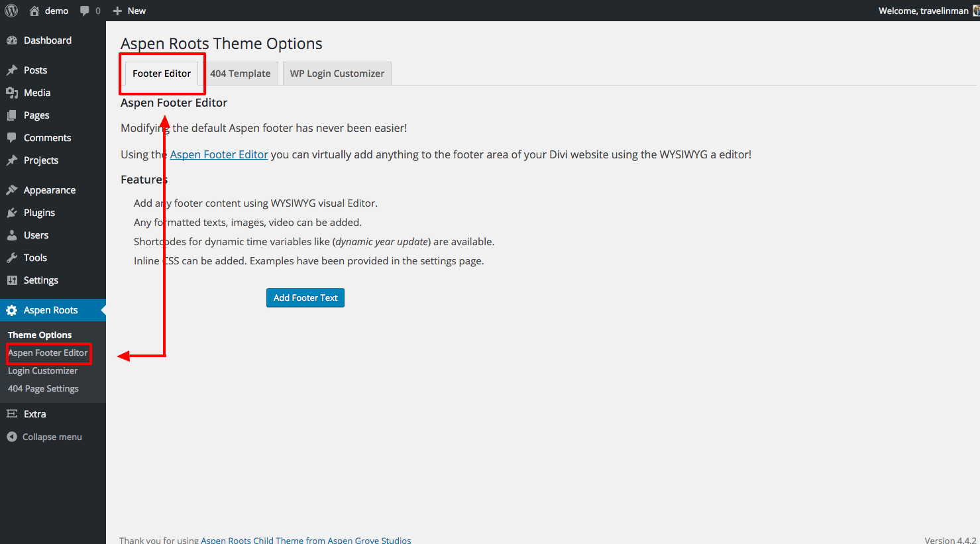Click the WordPress logo icon
Image resolution: width=980 pixels, height=544 pixels.
coord(11,11)
